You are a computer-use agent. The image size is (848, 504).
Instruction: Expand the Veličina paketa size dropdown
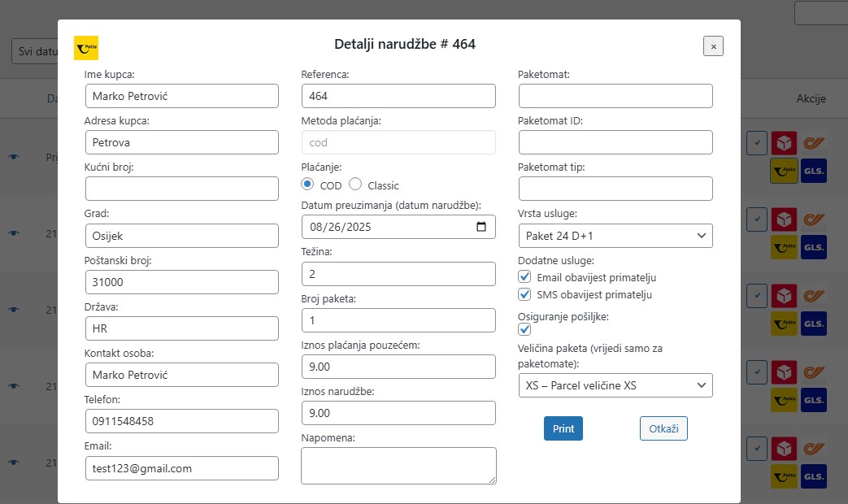(615, 385)
